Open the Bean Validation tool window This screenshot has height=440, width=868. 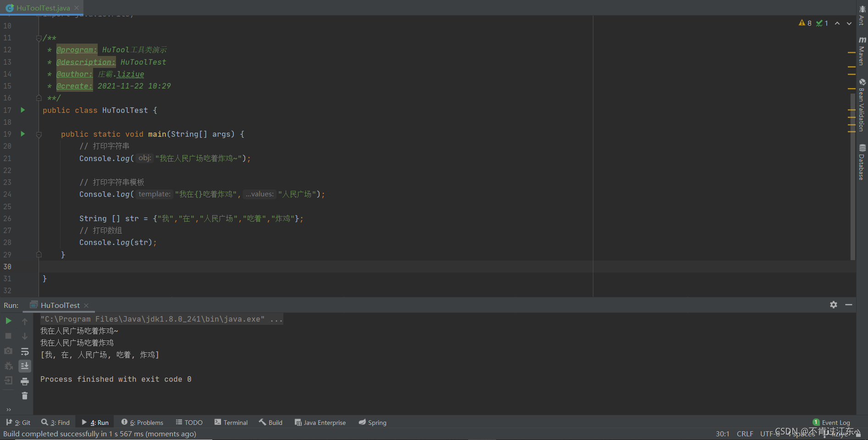[x=862, y=105]
